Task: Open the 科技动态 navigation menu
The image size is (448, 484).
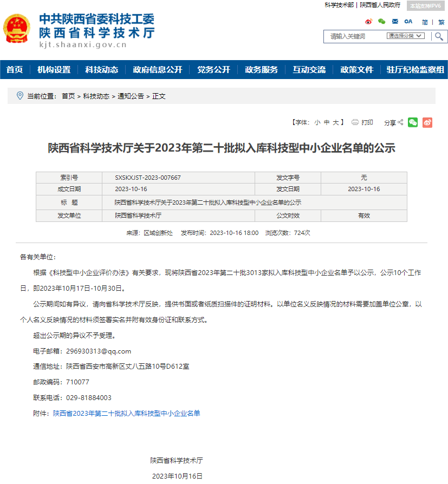Action: tap(101, 70)
